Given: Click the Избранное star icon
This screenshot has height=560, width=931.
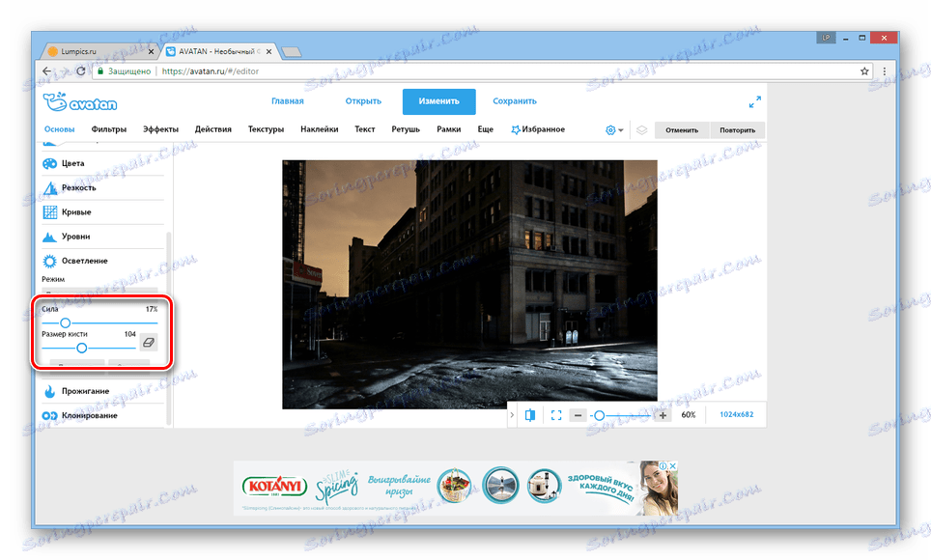Looking at the screenshot, I should [x=516, y=129].
